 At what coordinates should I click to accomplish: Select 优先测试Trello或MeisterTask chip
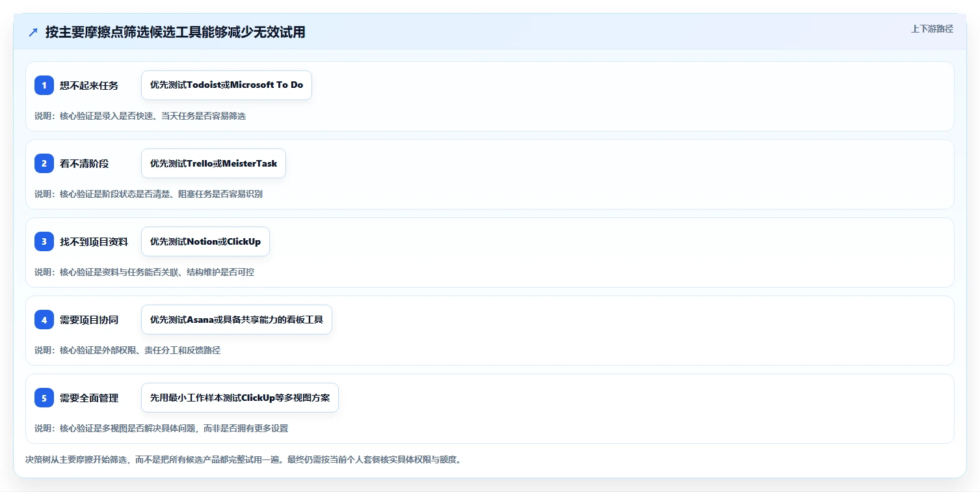(213, 163)
